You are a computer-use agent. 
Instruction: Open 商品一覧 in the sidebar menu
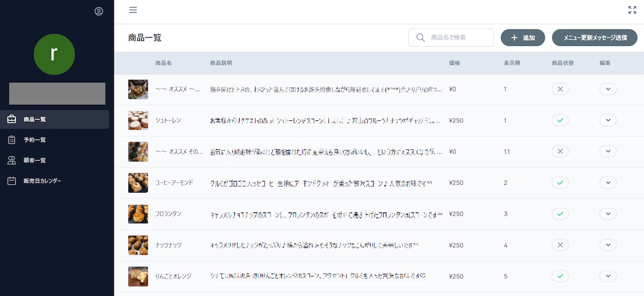(54, 119)
